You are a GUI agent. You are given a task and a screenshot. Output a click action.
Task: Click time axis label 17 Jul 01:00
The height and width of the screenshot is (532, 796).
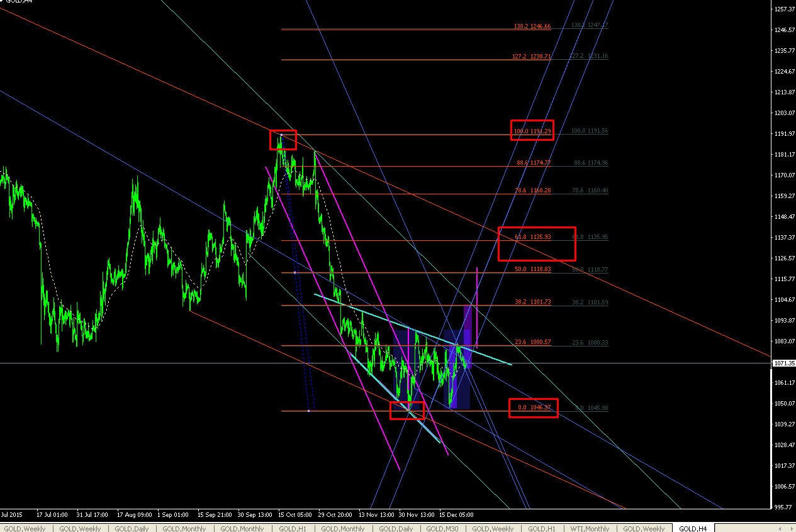point(53,514)
